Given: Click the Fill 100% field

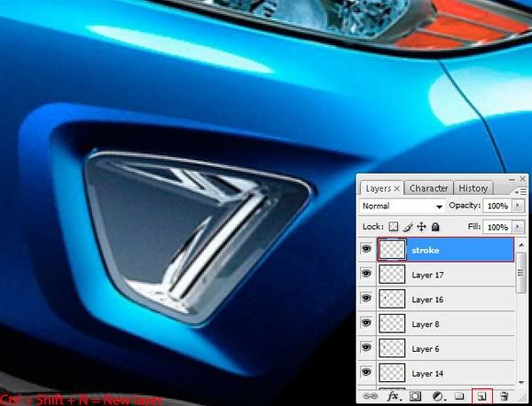Looking at the screenshot, I should 497,227.
